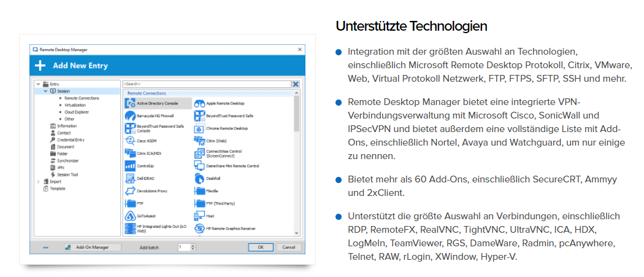This screenshot has width=644, height=277.
Task: Select the Filezilla folder icon
Action: (199, 191)
